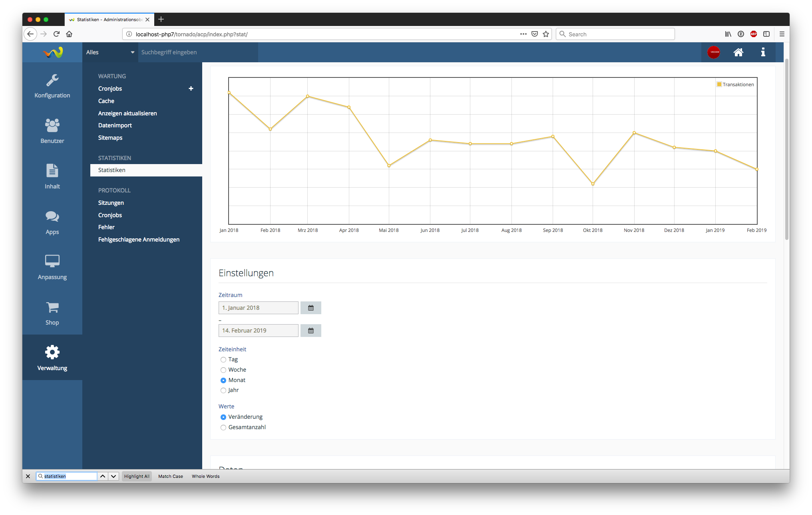
Task: Open the Shop cart section
Action: point(52,313)
